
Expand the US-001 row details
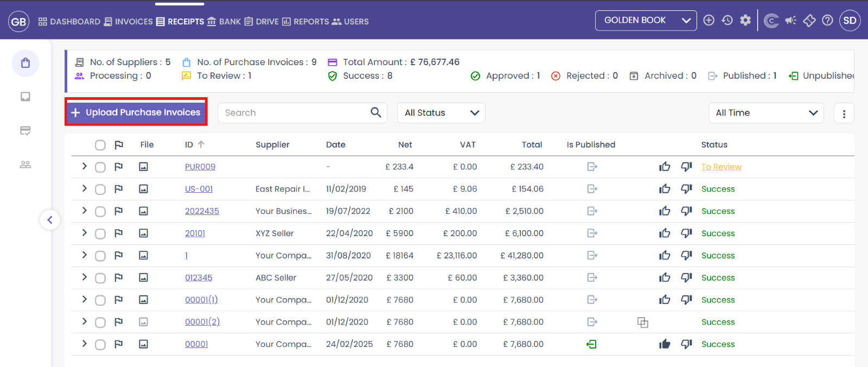tap(84, 188)
